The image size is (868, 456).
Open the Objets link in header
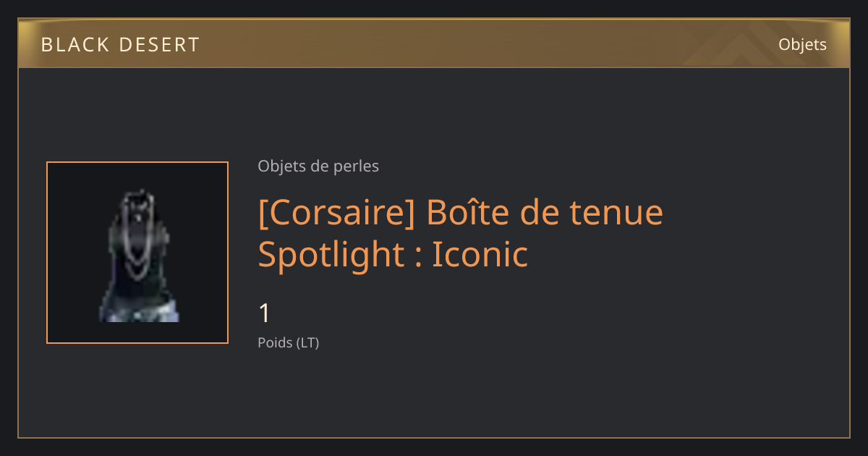(802, 44)
